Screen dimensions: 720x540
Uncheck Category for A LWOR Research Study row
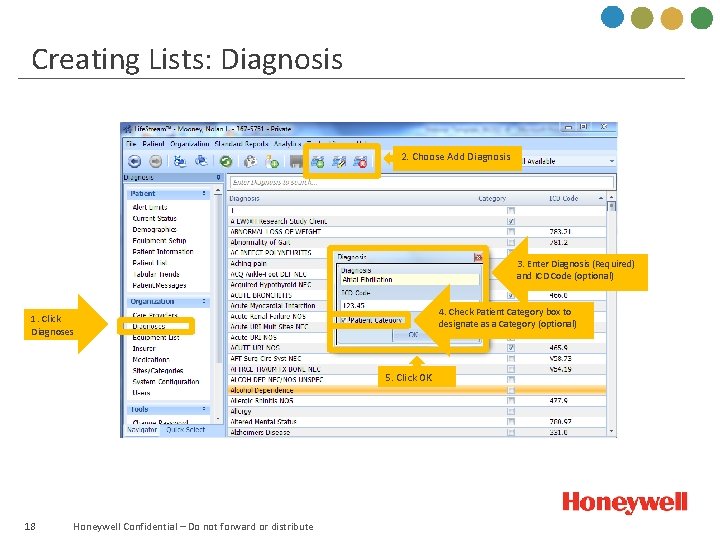[511, 221]
